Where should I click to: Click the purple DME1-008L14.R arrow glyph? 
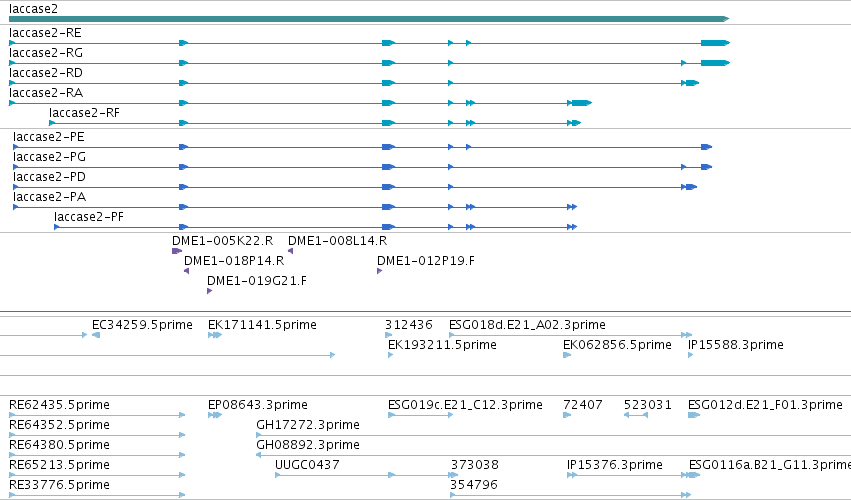pyautogui.click(x=290, y=251)
